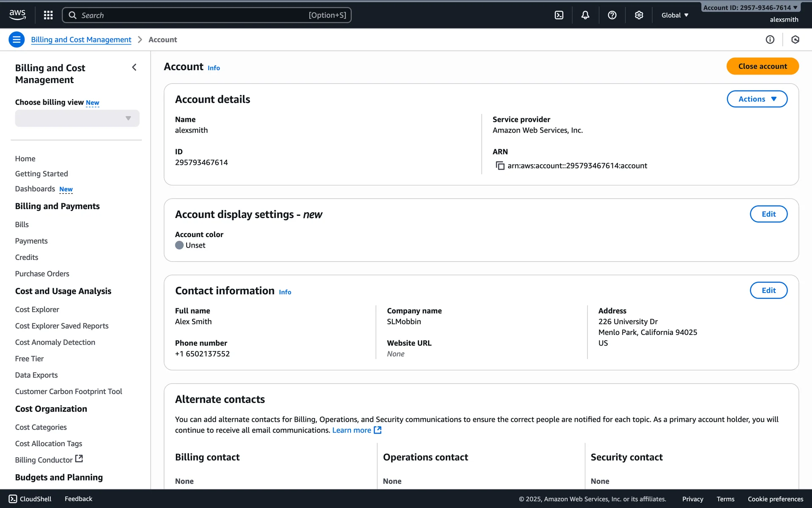
Task: Expand the Choose billing view dropdown
Action: pos(77,118)
